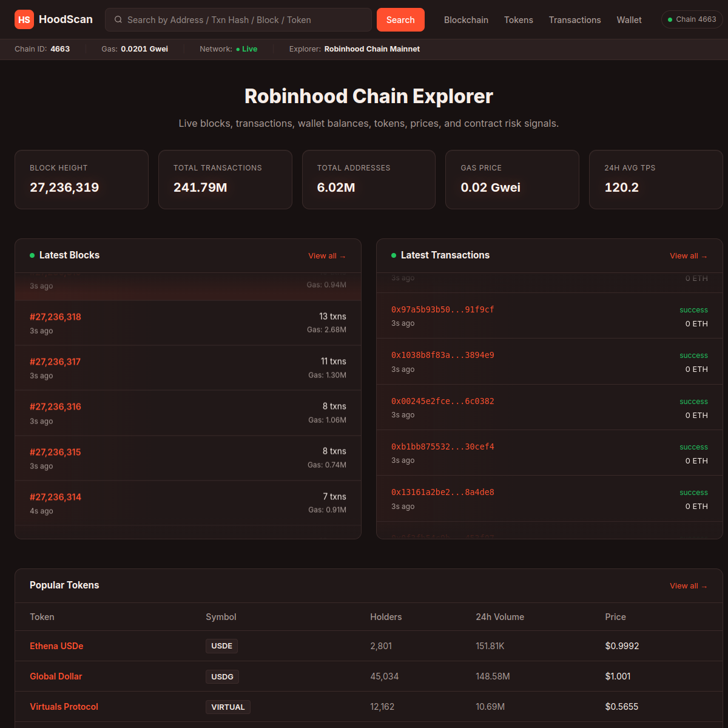The width and height of the screenshot is (728, 728).
Task: Open the Tokens menu
Action: tap(519, 20)
